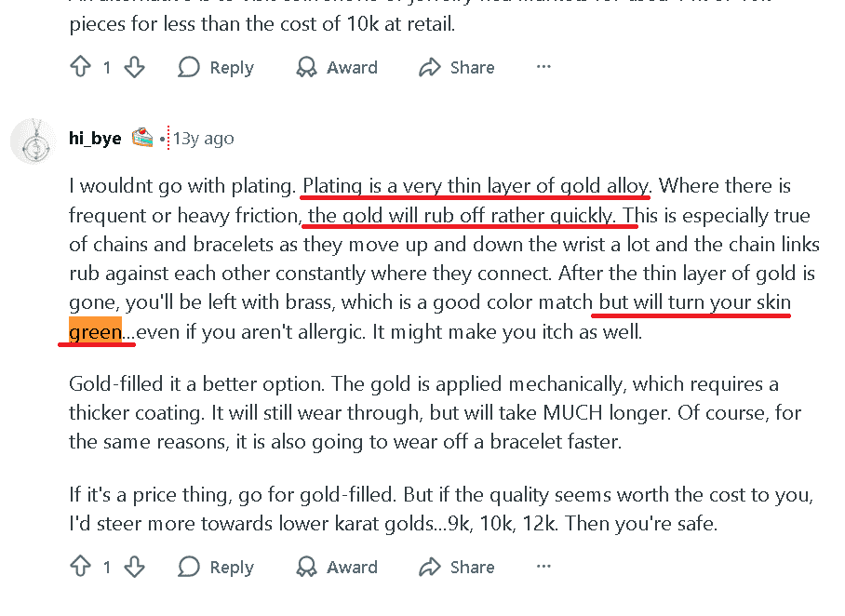The image size is (845, 616).
Task: Open hi_bye's user profile
Action: 94,137
